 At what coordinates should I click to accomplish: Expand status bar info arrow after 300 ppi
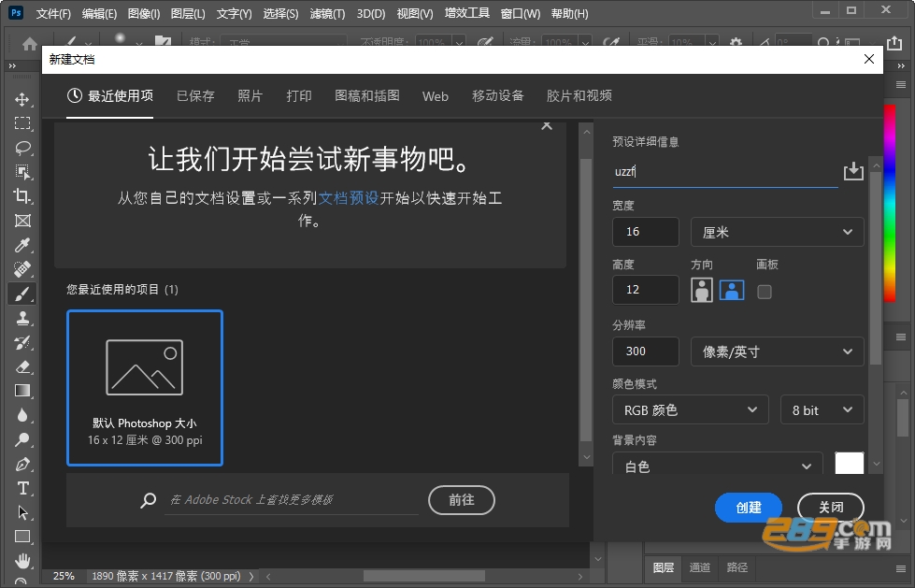click(251, 577)
